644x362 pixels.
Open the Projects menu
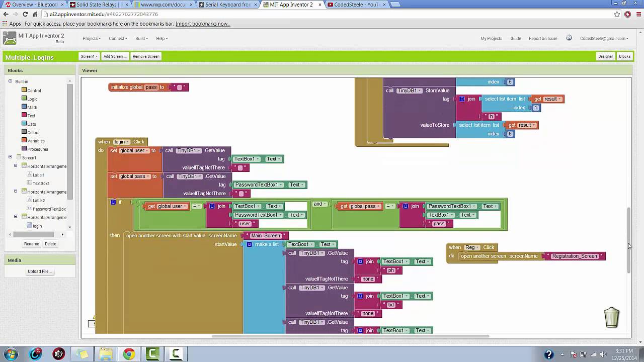pos(92,38)
